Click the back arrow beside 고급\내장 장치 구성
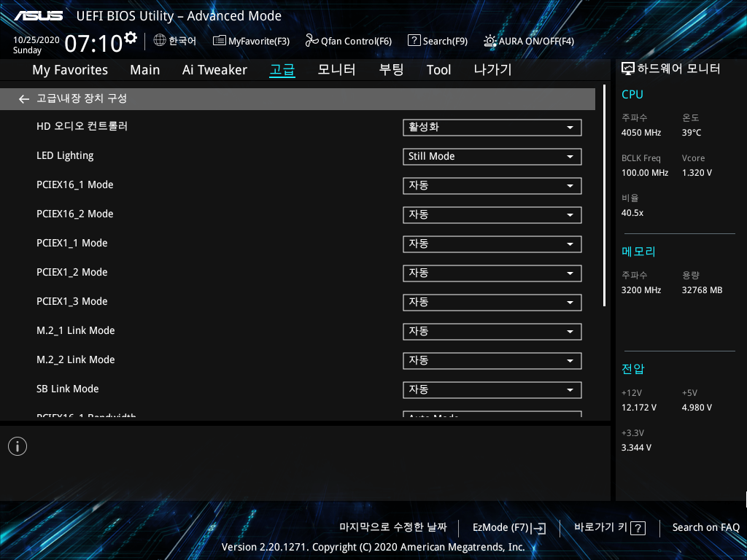Image resolution: width=747 pixels, height=560 pixels. [x=24, y=99]
